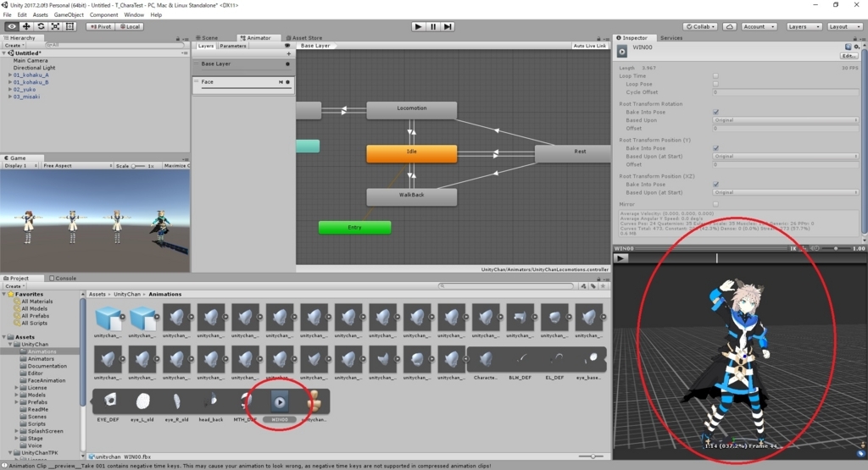Image resolution: width=868 pixels, height=470 pixels.
Task: Toggle the Pivot handle mode button
Action: tap(101, 26)
